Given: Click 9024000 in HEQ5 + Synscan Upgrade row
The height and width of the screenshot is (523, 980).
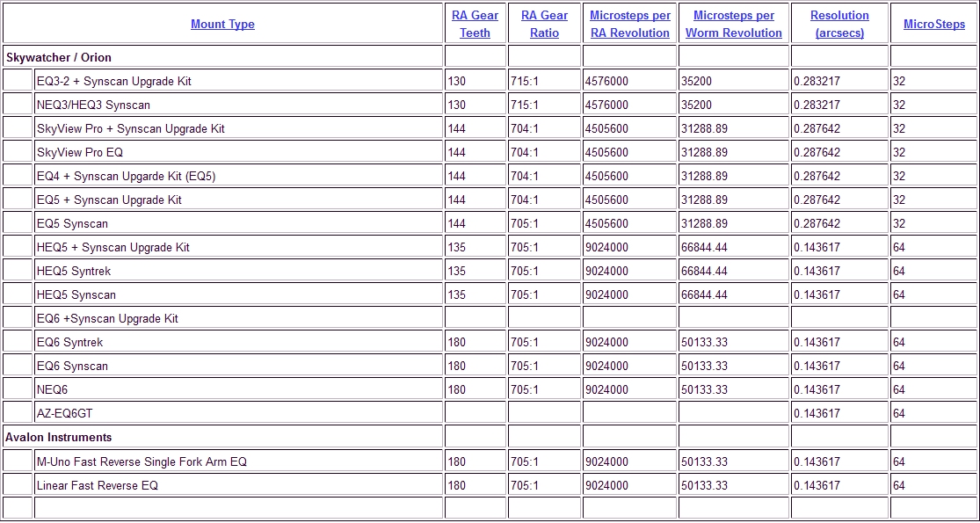Looking at the screenshot, I should tap(606, 248).
